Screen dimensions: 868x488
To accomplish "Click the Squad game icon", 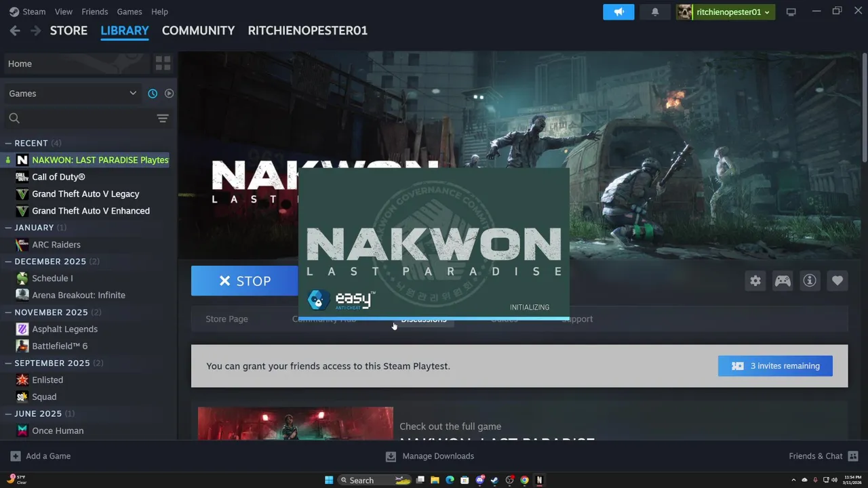I will pos(22,397).
